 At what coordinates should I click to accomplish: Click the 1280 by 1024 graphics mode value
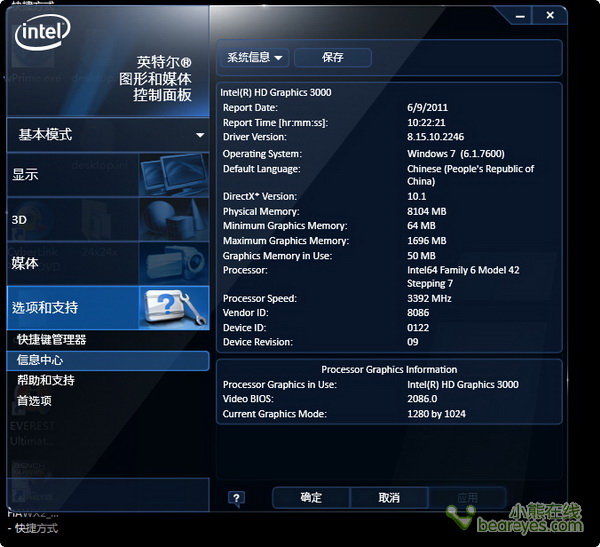(x=436, y=414)
